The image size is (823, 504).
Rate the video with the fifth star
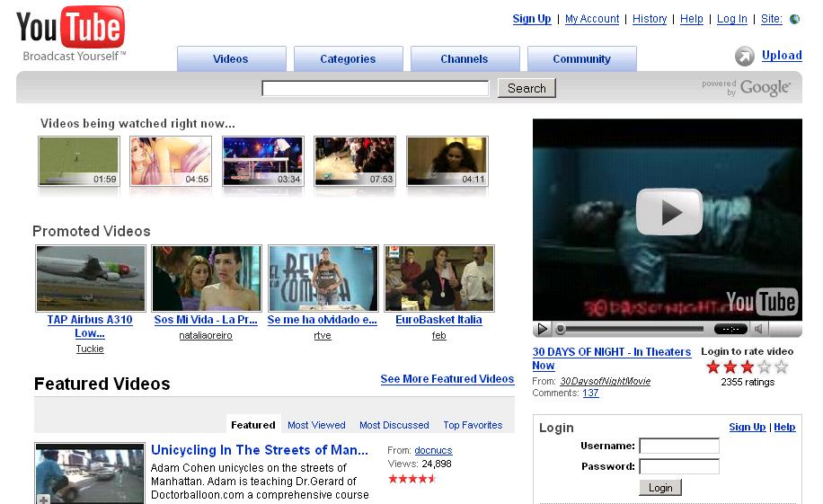tap(781, 367)
